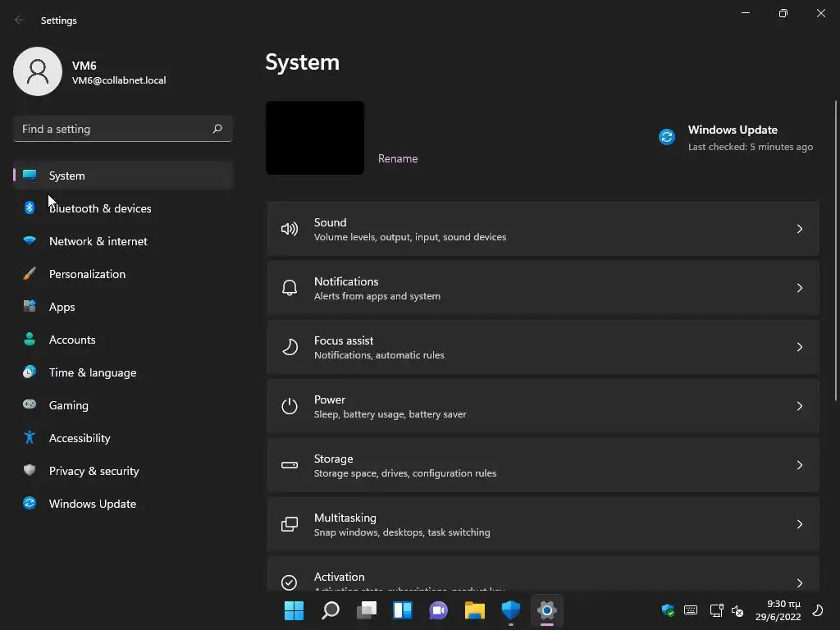The height and width of the screenshot is (630, 840).
Task: Open Time & language settings
Action: pos(123,372)
